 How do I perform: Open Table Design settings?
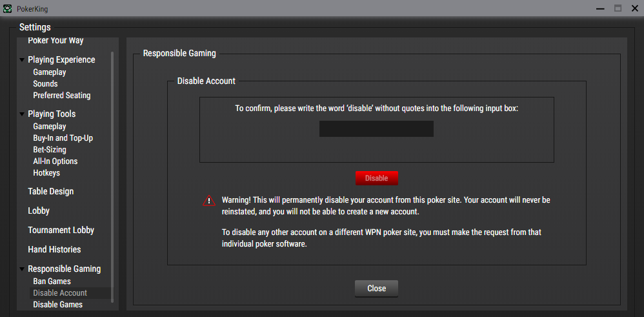tap(51, 192)
